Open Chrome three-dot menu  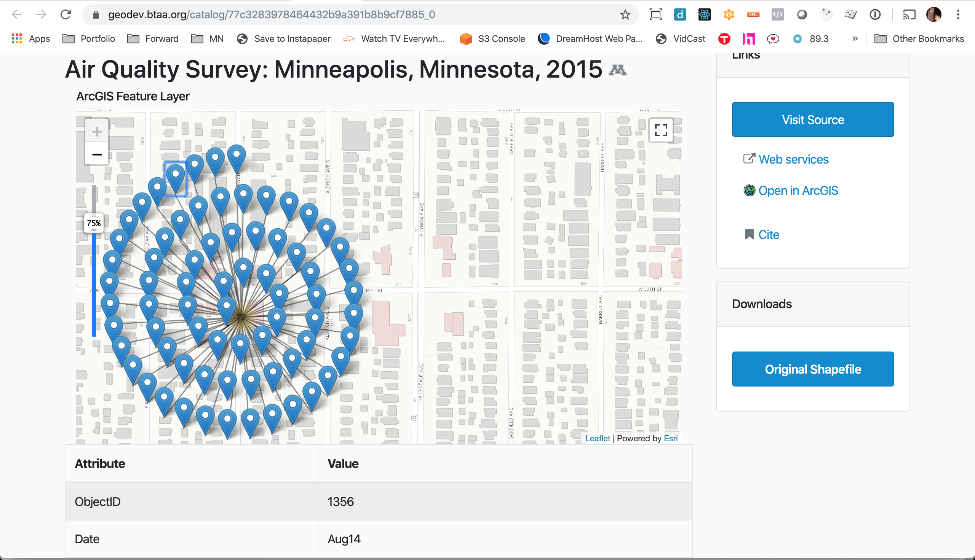click(x=958, y=14)
